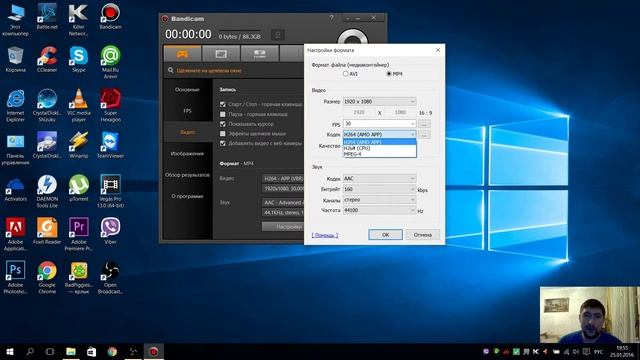The image size is (640, 360).
Task: Open the Помощь link in format dialog
Action: pyautogui.click(x=325, y=236)
